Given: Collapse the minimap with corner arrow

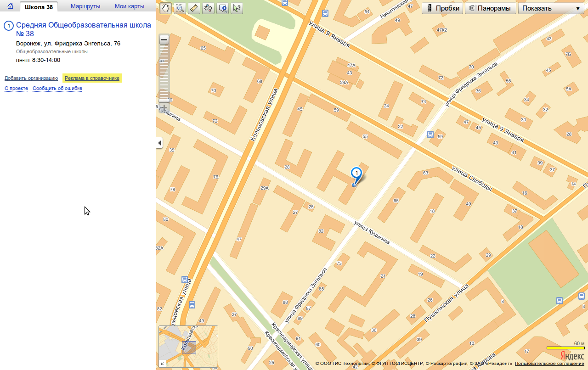Looking at the screenshot, I should coord(163,363).
